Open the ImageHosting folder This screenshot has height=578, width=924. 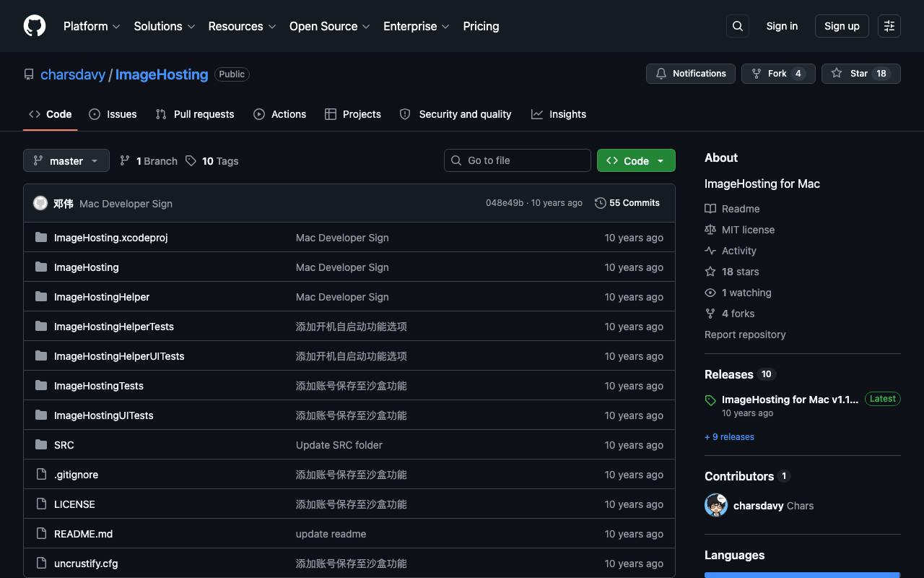pos(87,267)
